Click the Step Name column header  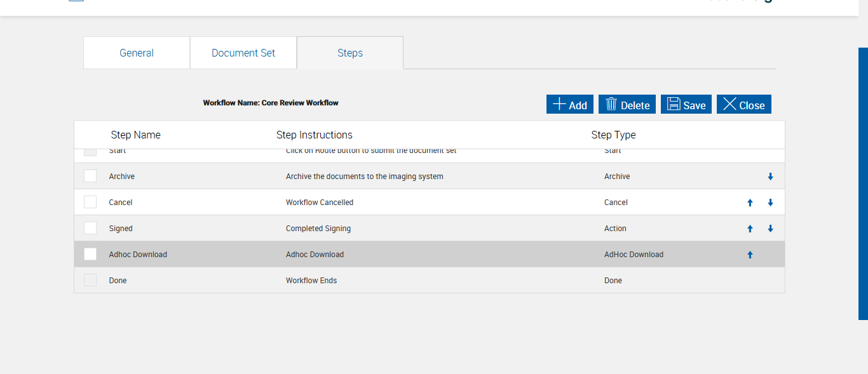(135, 135)
